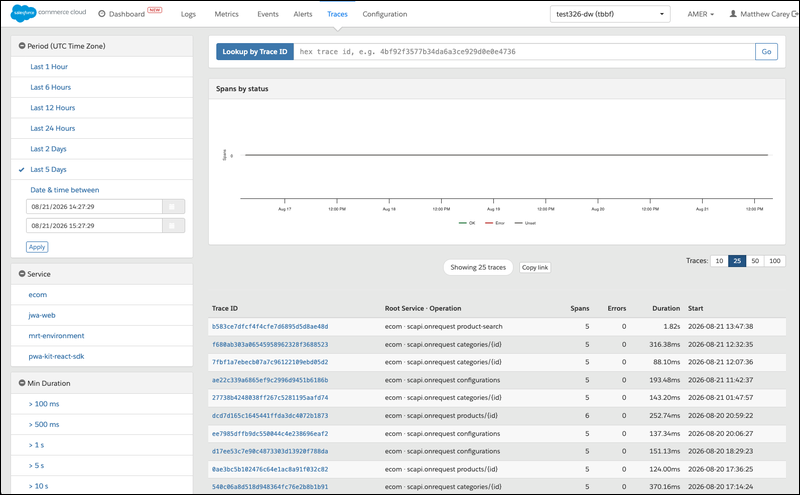Screen dimensions: 800x495
Task: Open trace ee7985dffb9dc550044c4e238696eaf2
Action: [270, 434]
